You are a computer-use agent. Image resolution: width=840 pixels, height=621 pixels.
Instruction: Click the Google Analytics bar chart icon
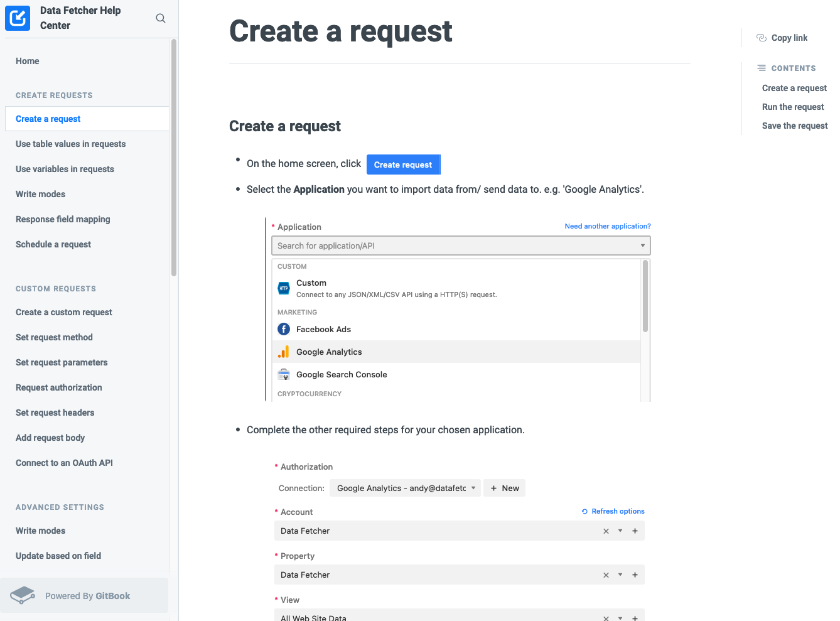click(x=284, y=352)
